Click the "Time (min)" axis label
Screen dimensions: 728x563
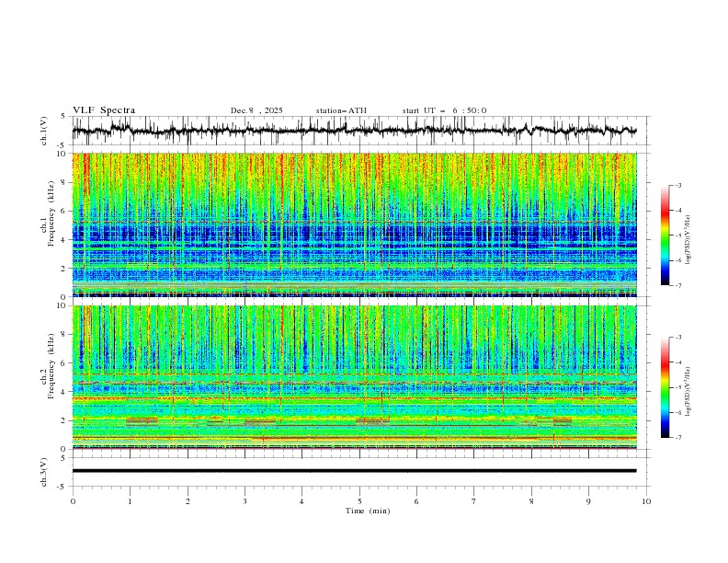368,511
